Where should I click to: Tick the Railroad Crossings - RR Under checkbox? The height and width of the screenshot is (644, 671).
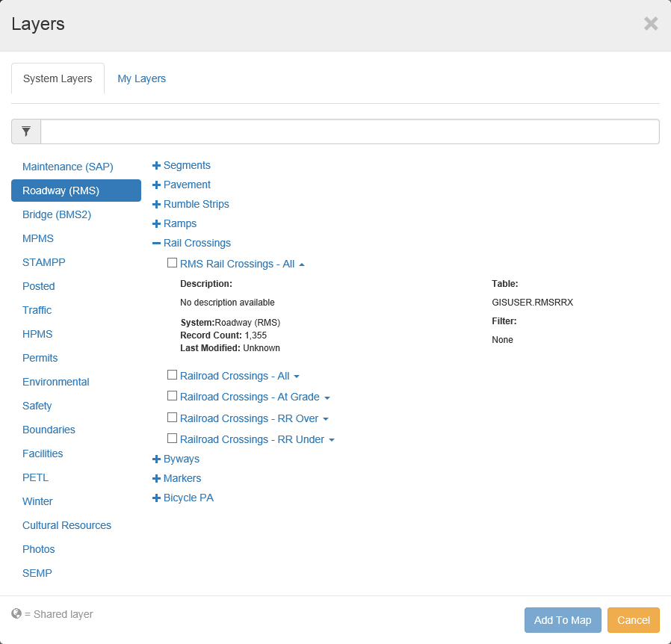click(172, 439)
